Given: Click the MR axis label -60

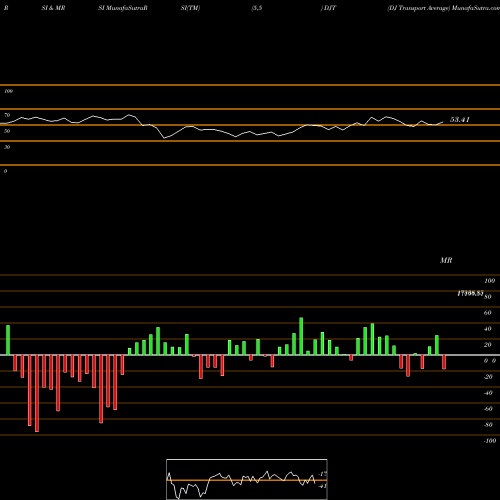Looking at the screenshot, I should [488, 409].
